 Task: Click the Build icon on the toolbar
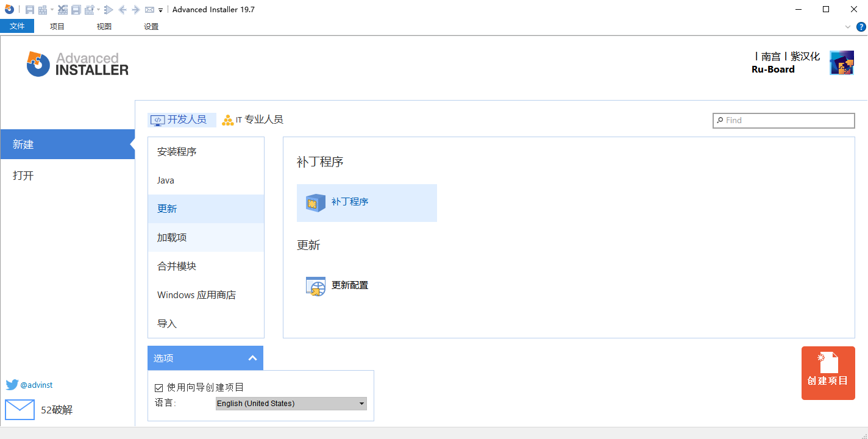[x=44, y=9]
